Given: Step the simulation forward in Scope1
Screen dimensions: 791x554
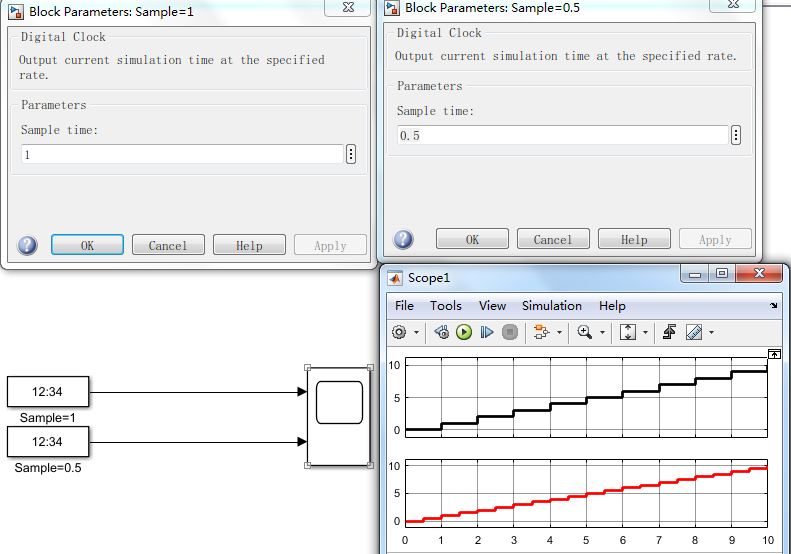Looking at the screenshot, I should click(x=487, y=333).
